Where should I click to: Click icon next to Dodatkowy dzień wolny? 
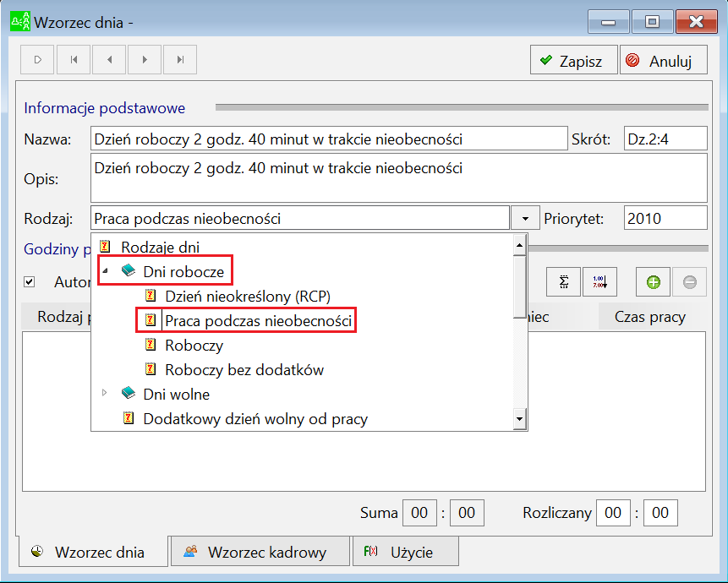pos(129,418)
